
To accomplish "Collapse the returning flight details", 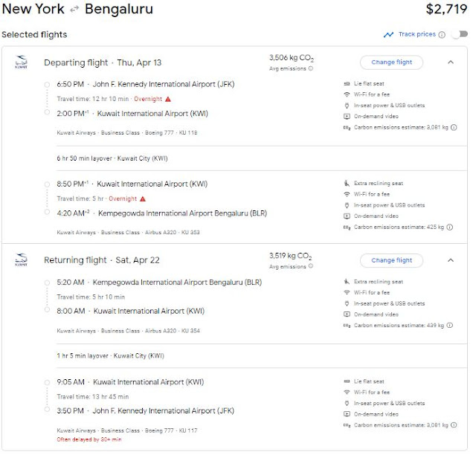I will point(451,260).
